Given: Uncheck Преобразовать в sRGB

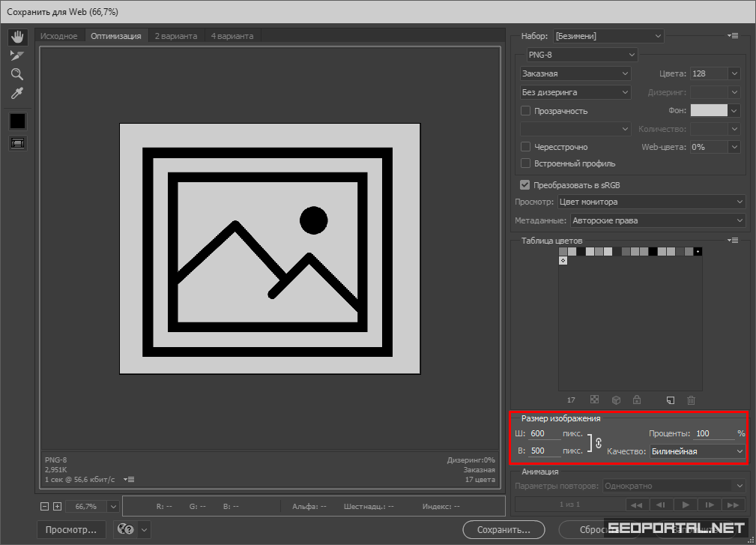Looking at the screenshot, I should point(525,184).
